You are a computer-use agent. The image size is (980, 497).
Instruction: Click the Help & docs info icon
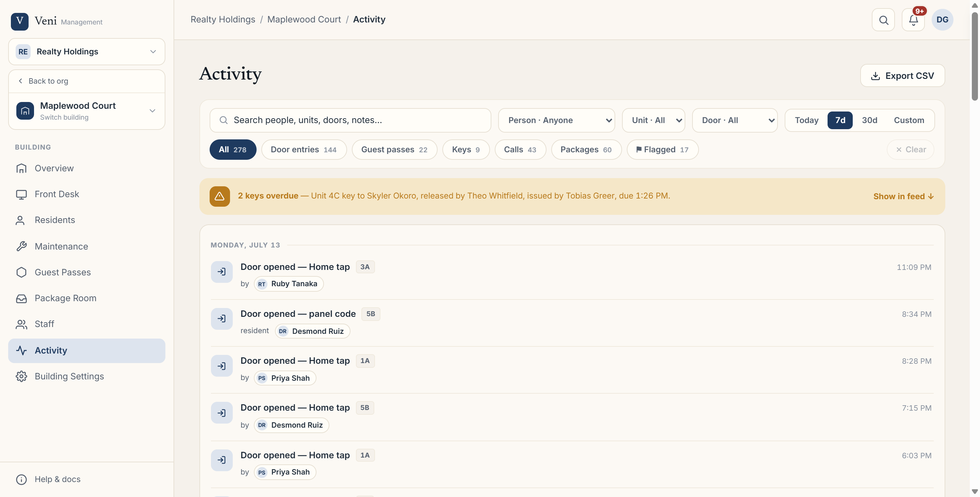[x=21, y=479]
